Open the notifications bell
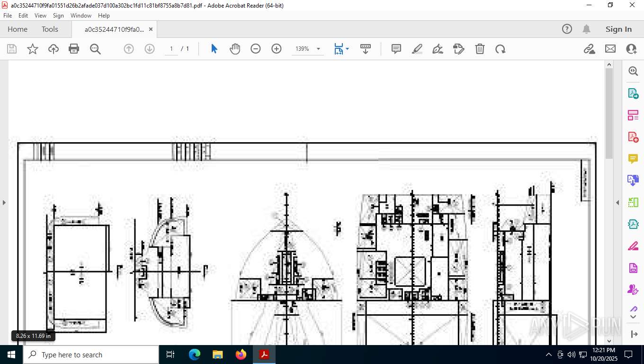This screenshot has width=644, height=364. 586,29
